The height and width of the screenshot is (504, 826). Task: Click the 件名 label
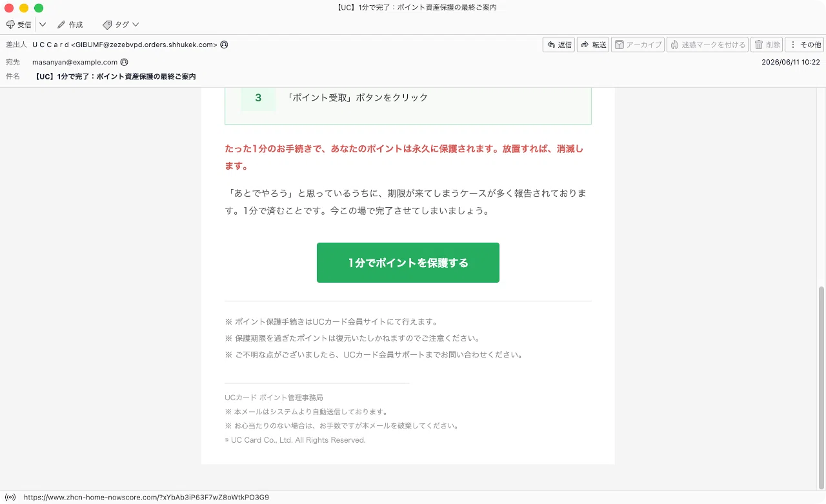[12, 76]
